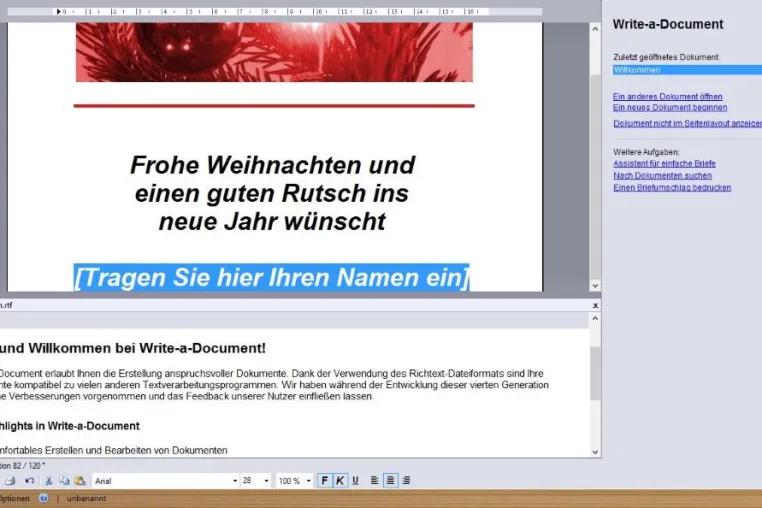Copy the selection with the copy icon
Image resolution: width=762 pixels, height=508 pixels.
[64, 481]
